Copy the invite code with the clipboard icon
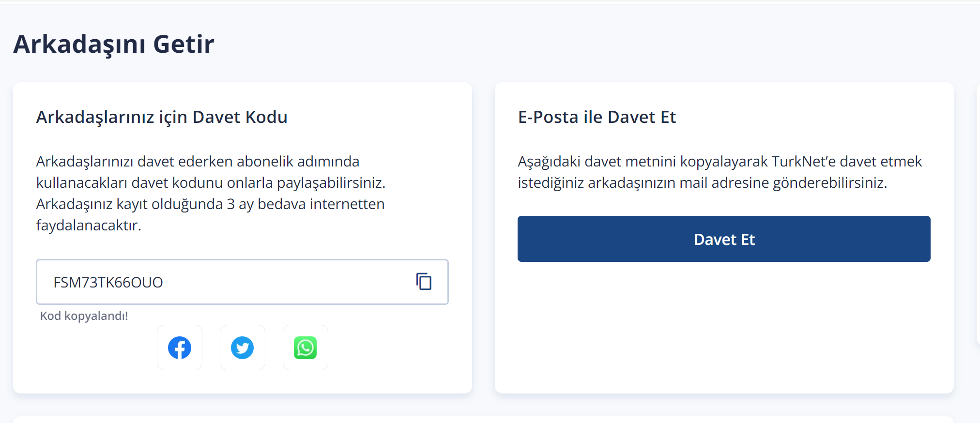The width and height of the screenshot is (980, 423). (x=424, y=282)
